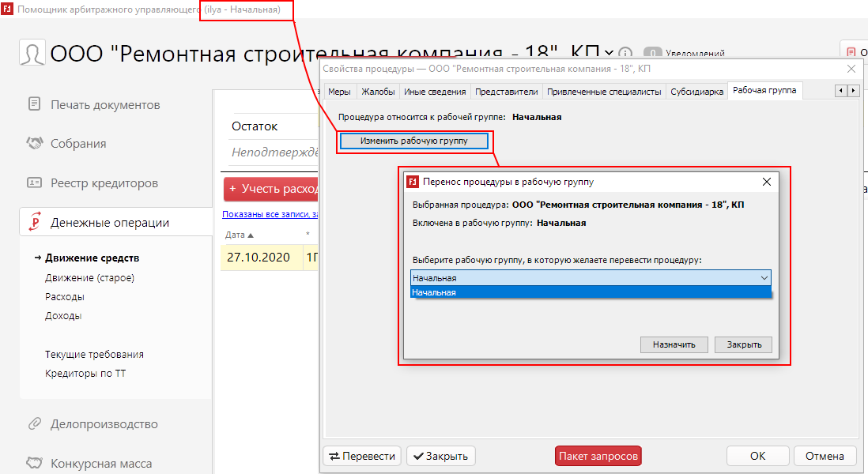Screen dimensions: 868x474
Task: Open Собрания handshake icon in sidebar
Action: (34, 144)
